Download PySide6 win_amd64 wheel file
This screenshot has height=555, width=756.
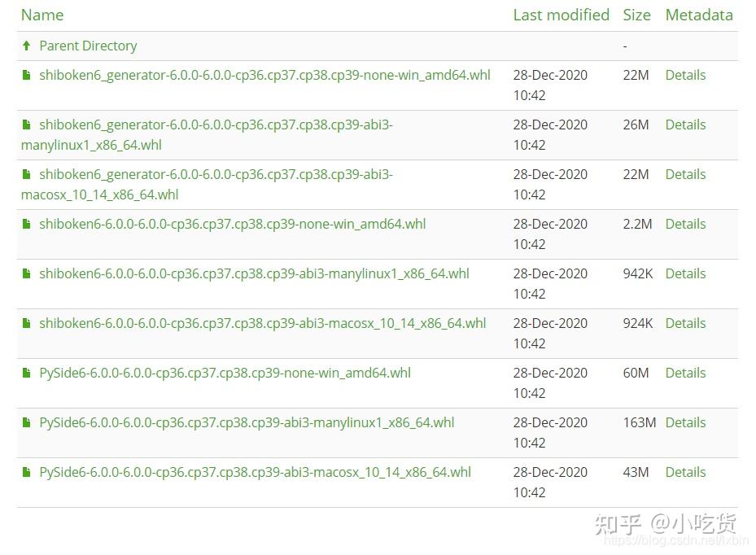click(225, 373)
